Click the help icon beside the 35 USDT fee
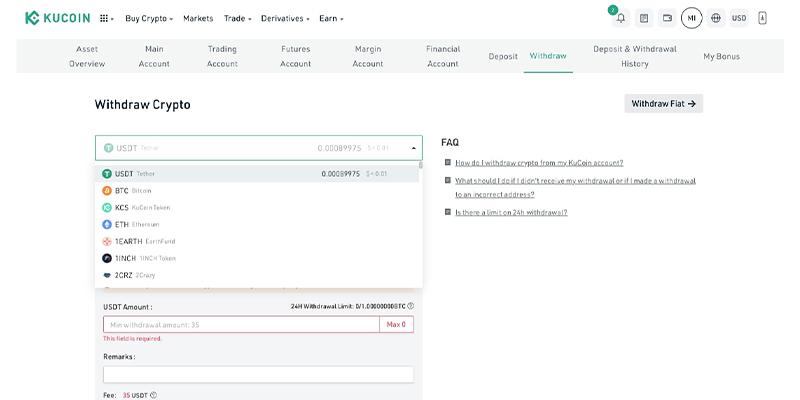 (x=154, y=395)
